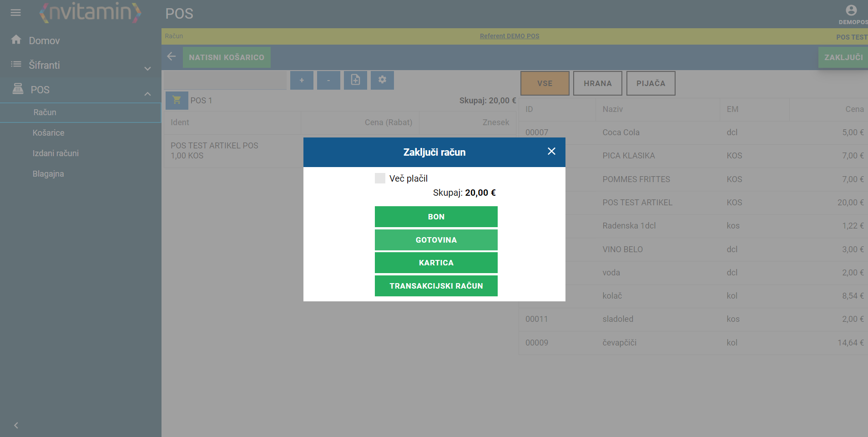Click the POS cash register icon
Screen dimensions: 868x437
[x=18, y=88]
